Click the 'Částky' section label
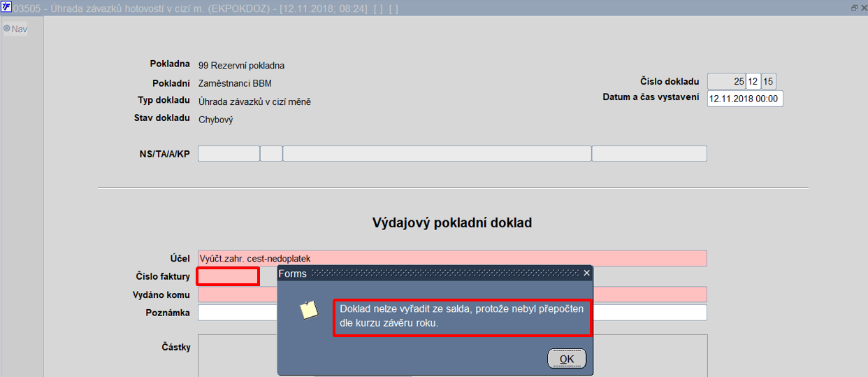 coord(175,347)
